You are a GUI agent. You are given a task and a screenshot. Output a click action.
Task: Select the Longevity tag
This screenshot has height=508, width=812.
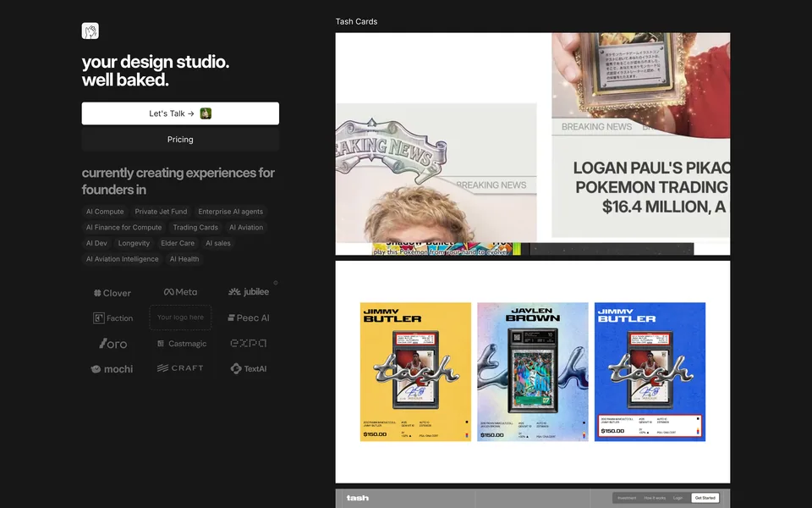pyautogui.click(x=134, y=243)
